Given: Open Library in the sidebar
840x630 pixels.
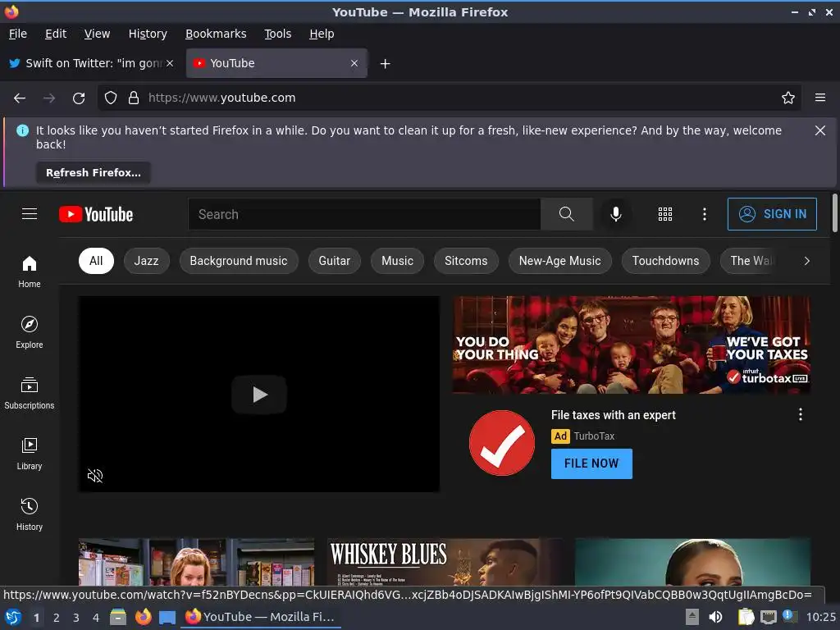Looking at the screenshot, I should [x=30, y=454].
